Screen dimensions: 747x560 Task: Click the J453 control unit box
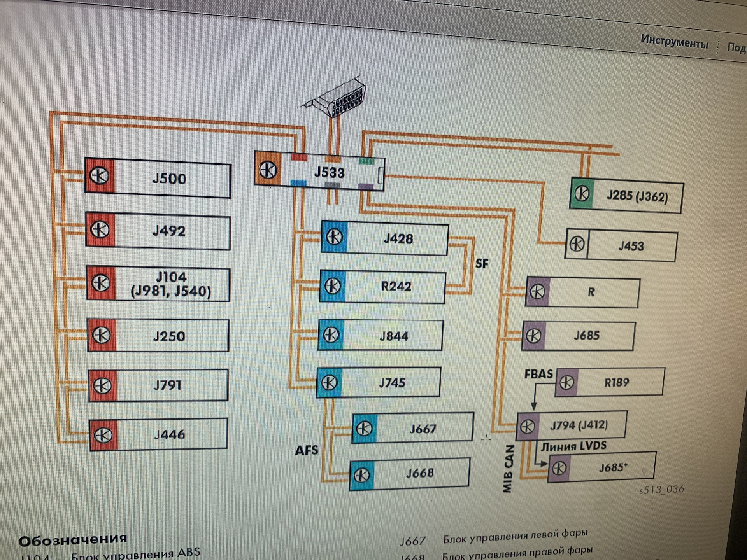[x=621, y=245]
